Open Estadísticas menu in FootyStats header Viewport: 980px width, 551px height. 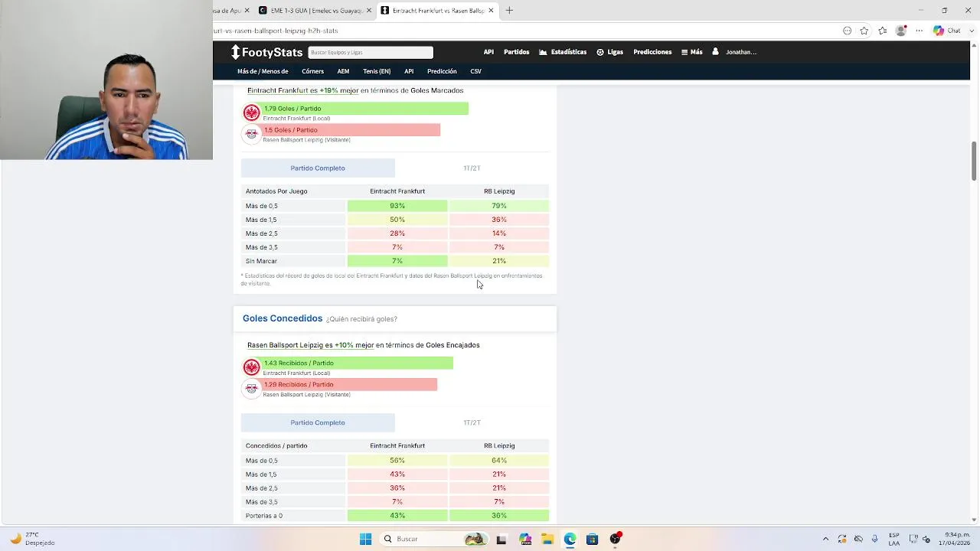coord(563,52)
